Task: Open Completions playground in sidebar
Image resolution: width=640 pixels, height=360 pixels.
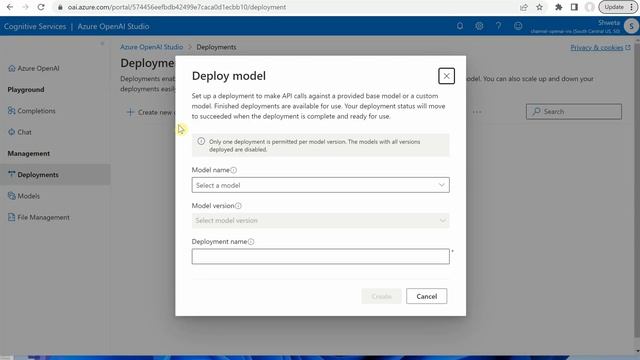Action: click(32, 111)
